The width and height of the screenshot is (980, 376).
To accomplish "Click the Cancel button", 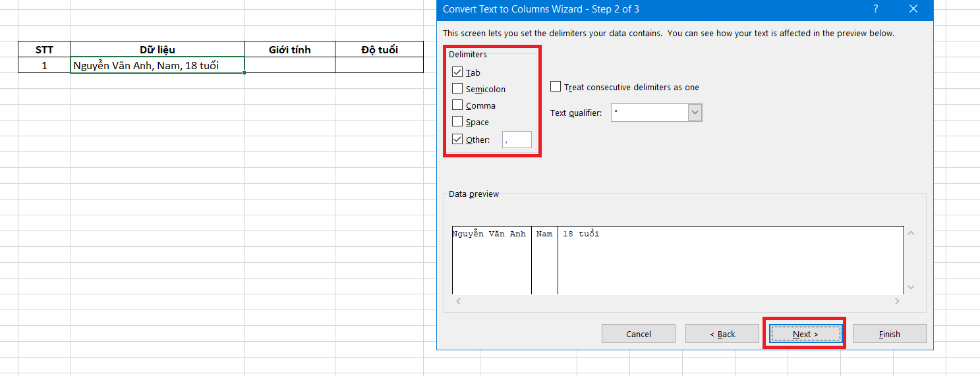I will [639, 334].
